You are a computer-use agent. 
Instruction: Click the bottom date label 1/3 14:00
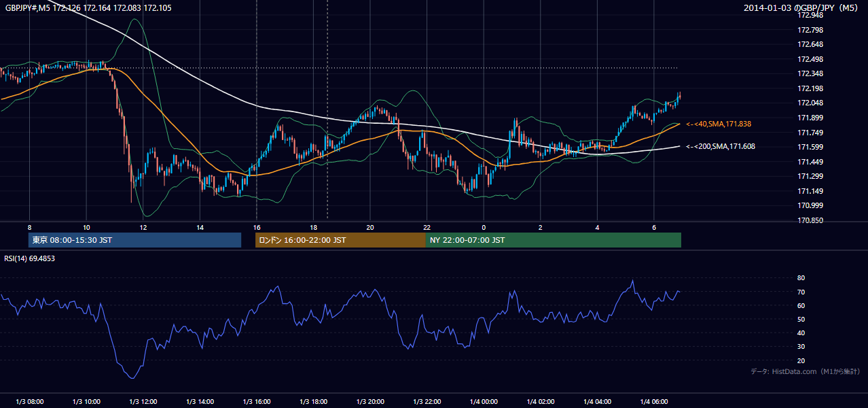200,402
